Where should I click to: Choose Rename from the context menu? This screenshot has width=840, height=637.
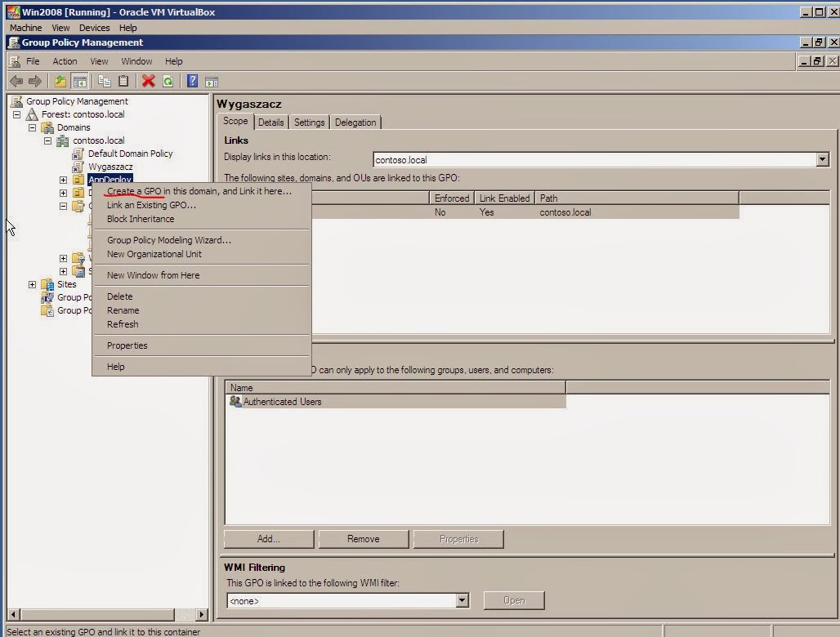pos(123,310)
